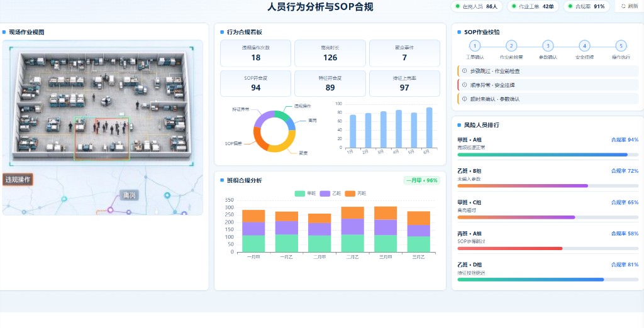The width and height of the screenshot is (644, 328).
Task: Click the blue marker beside 风险人员排行
Action: [459, 125]
